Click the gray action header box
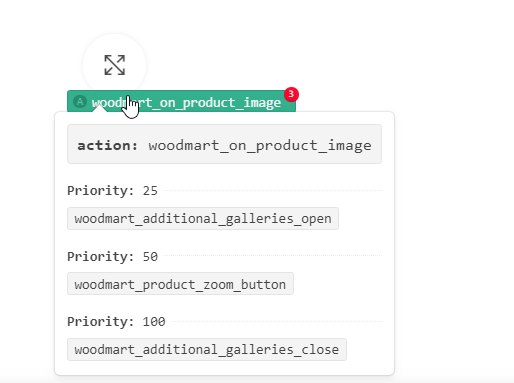 tap(224, 144)
